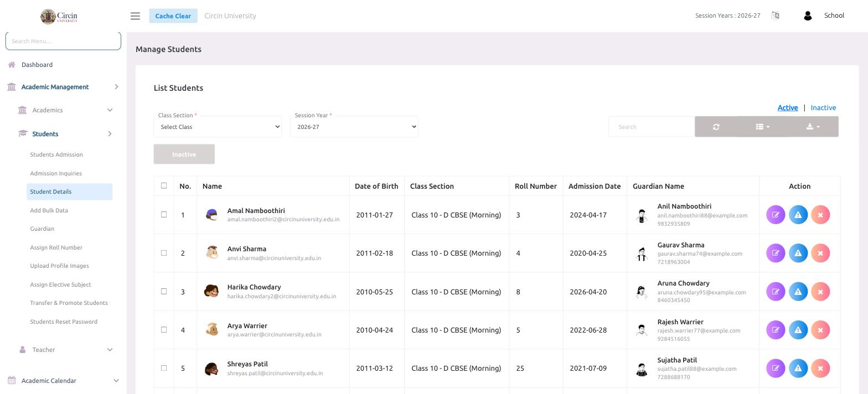Sort by Admission Date column header
This screenshot has height=394, width=868.
594,186
